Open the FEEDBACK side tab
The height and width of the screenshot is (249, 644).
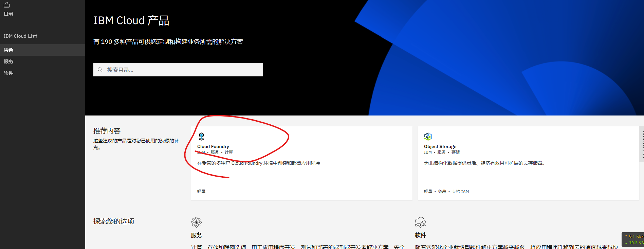click(x=641, y=144)
